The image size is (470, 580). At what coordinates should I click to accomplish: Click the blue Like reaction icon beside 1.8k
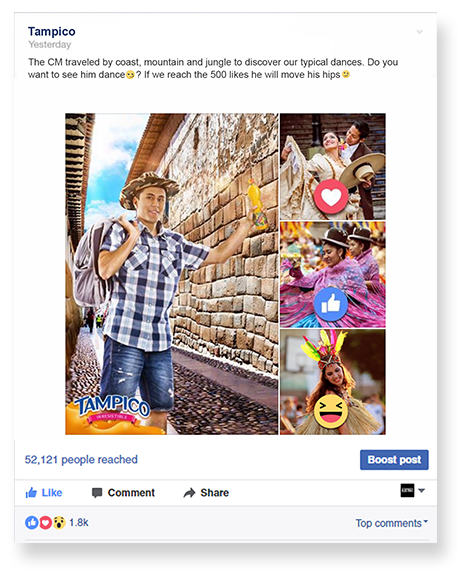point(32,523)
